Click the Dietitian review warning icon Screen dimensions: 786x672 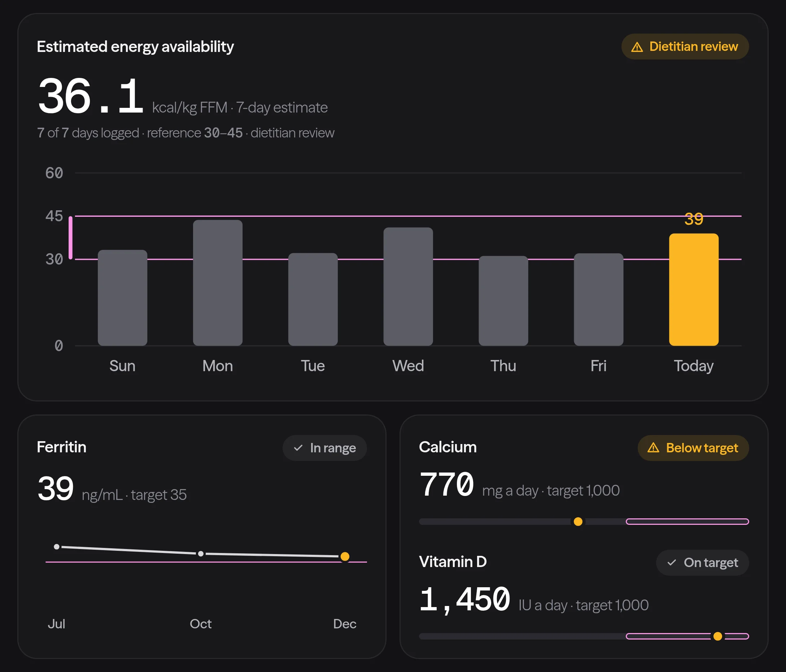pos(637,47)
